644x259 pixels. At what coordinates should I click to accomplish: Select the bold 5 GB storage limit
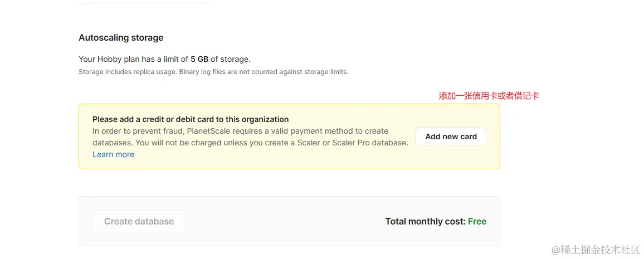(x=199, y=59)
